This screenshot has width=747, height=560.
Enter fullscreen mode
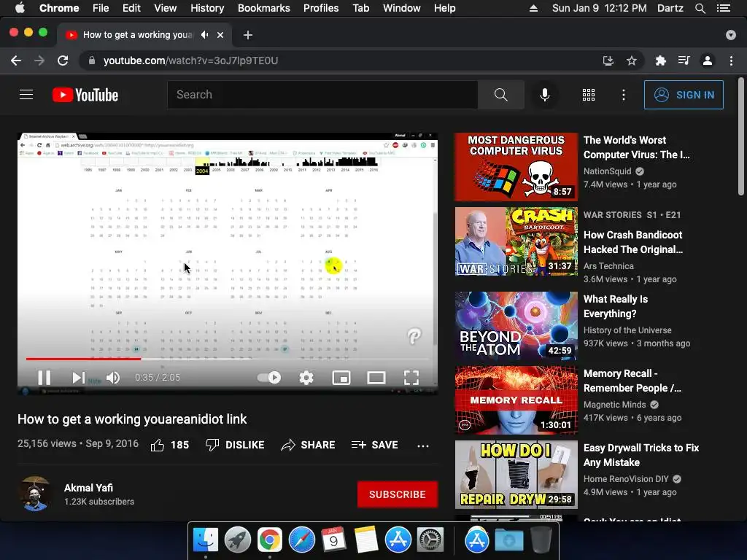point(411,378)
